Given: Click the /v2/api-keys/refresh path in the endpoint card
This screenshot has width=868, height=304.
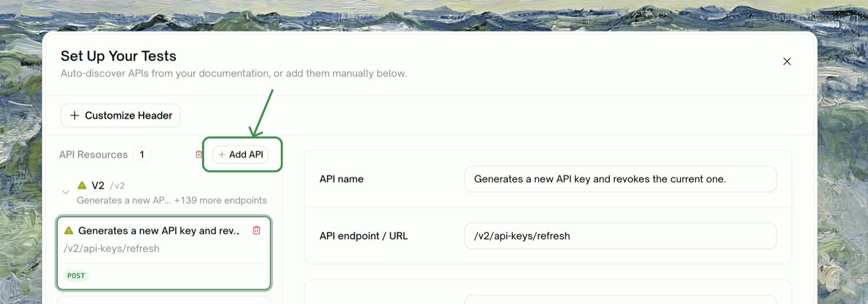Looking at the screenshot, I should pyautogui.click(x=111, y=249).
